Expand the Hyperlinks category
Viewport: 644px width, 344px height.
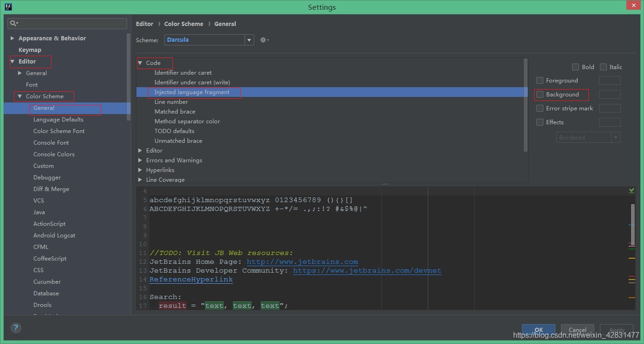(x=140, y=170)
